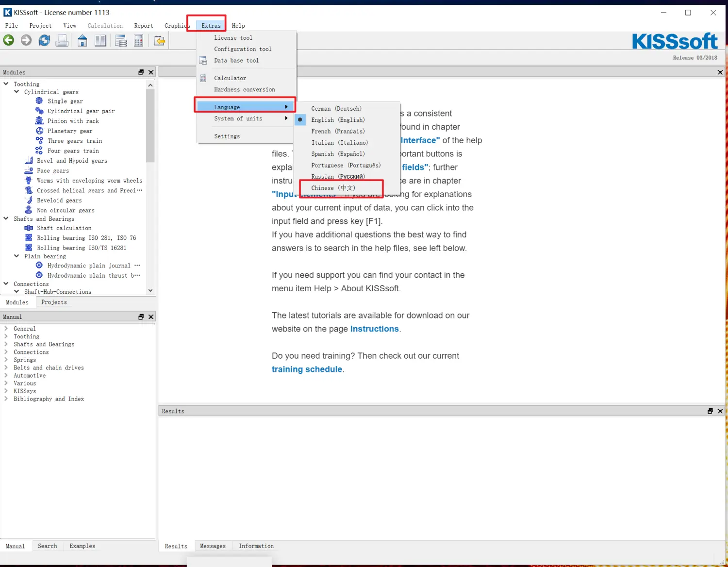Click the Planetary gear icon
The height and width of the screenshot is (567, 728).
click(x=39, y=131)
